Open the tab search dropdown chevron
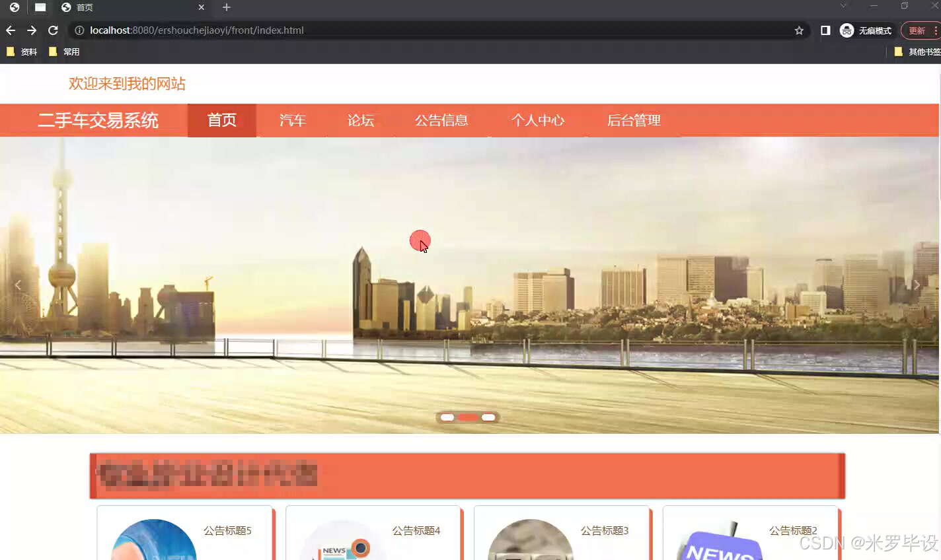This screenshot has height=560, width=941. tap(843, 6)
